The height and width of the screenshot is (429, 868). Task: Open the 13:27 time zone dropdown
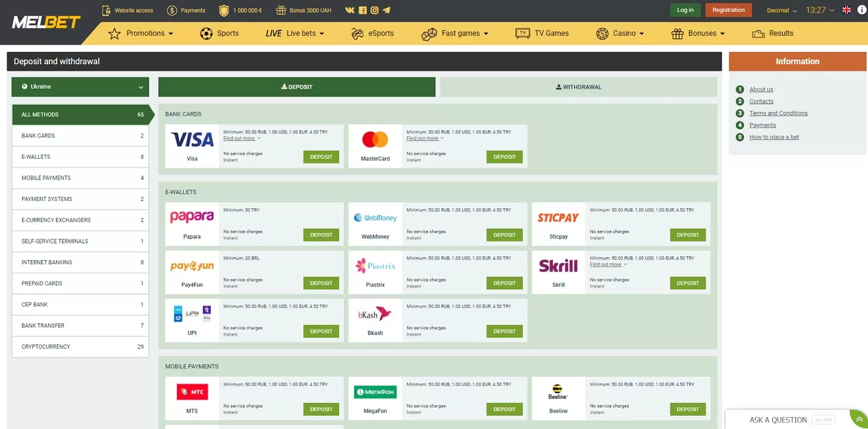coord(820,11)
